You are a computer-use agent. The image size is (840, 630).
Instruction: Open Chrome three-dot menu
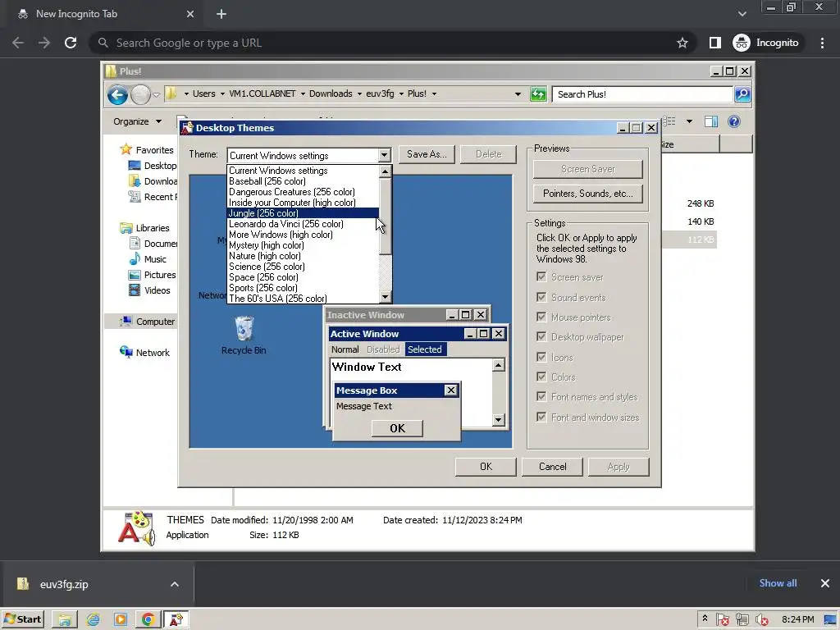822,43
